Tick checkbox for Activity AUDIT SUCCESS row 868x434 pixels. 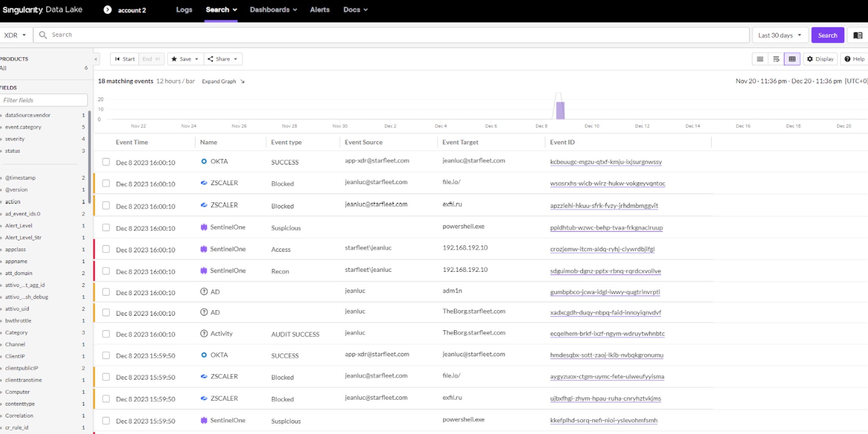click(106, 334)
